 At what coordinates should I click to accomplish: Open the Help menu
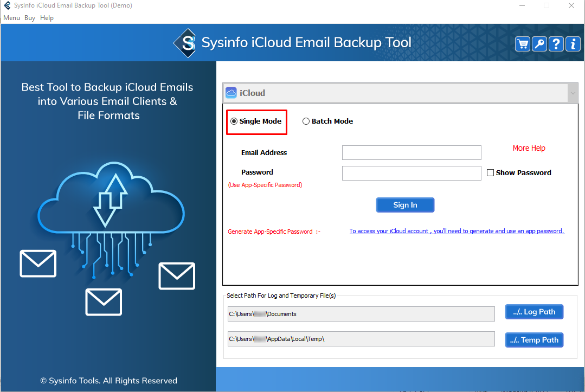[x=47, y=18]
